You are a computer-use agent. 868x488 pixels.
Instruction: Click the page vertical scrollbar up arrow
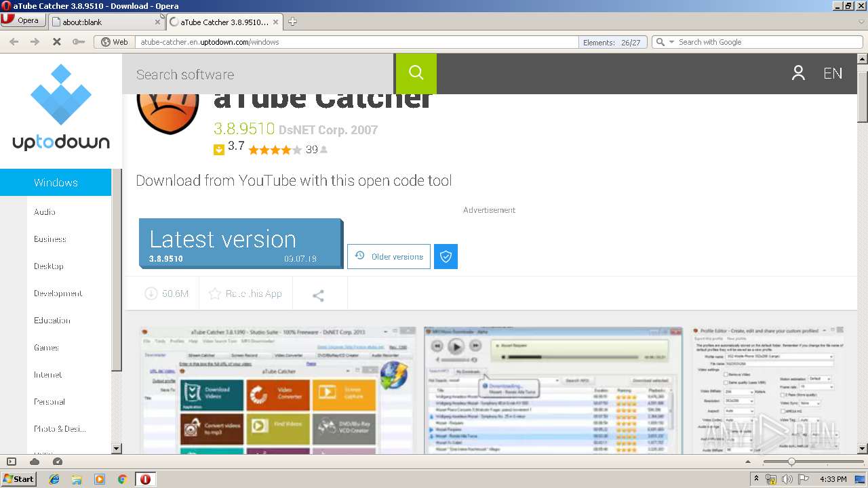pyautogui.click(x=863, y=59)
